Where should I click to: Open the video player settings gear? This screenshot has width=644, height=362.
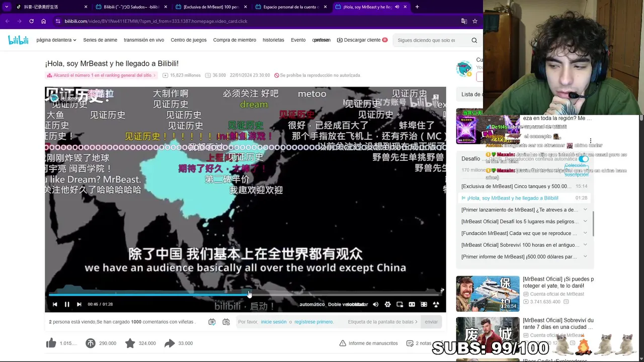(387, 304)
